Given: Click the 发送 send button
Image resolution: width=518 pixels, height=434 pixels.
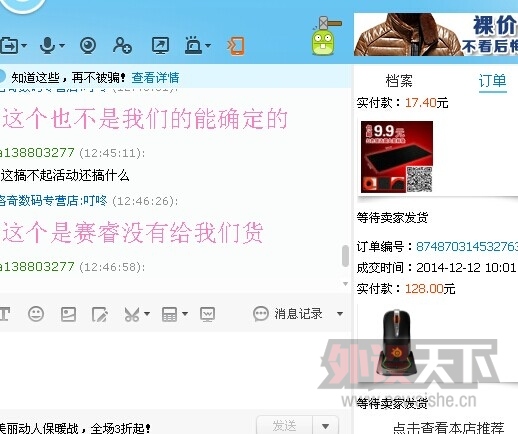Looking at the screenshot, I should [x=284, y=426].
